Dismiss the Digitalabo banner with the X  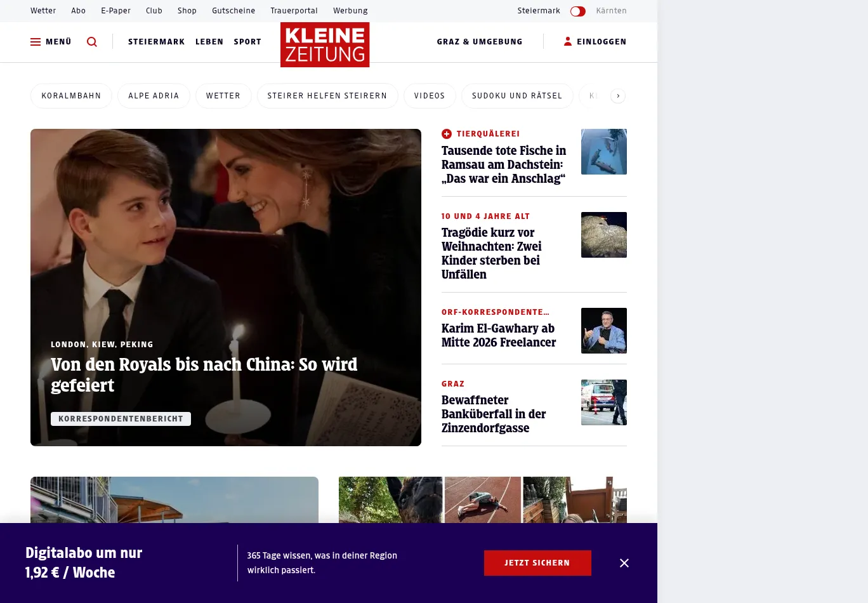click(624, 563)
